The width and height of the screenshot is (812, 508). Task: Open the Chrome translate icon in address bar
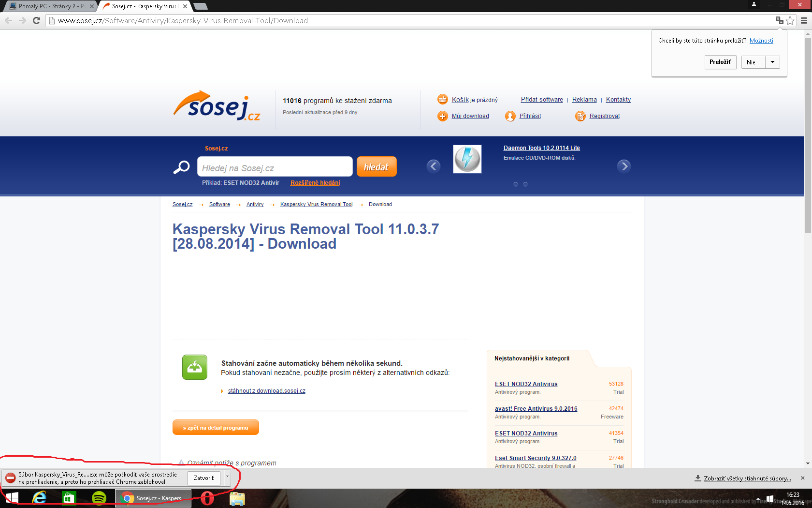pyautogui.click(x=779, y=20)
